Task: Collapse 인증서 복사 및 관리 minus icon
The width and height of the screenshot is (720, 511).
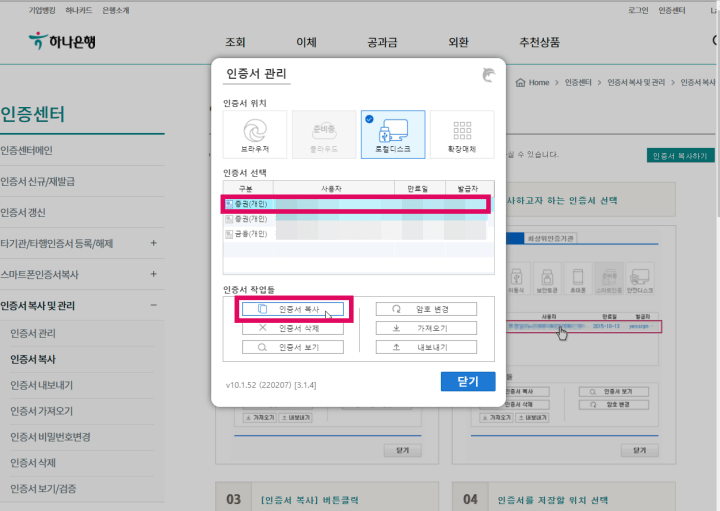Action: (x=153, y=305)
